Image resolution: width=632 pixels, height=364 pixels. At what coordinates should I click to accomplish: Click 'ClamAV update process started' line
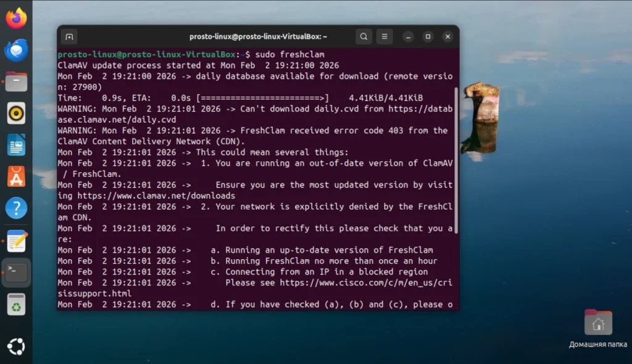pyautogui.click(x=198, y=65)
